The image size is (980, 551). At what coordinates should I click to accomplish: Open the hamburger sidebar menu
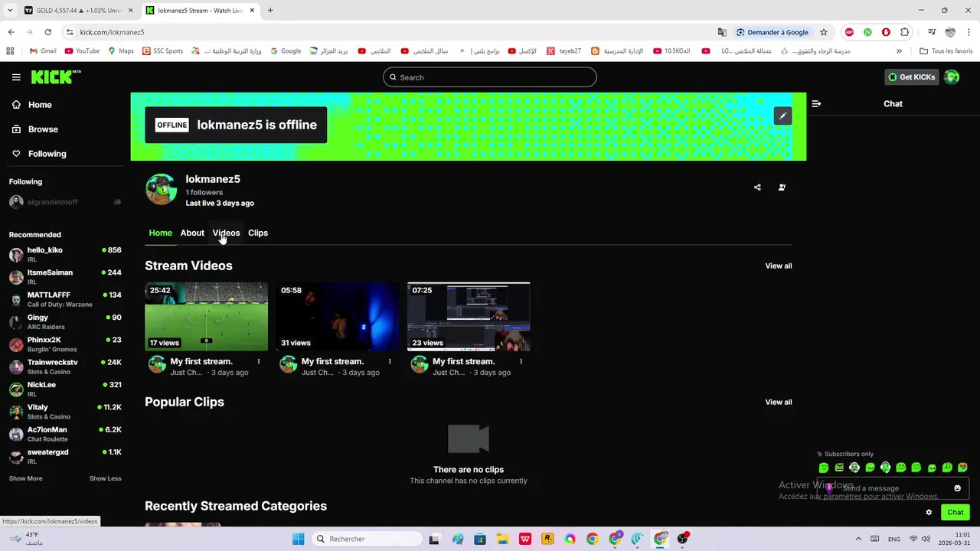click(16, 77)
